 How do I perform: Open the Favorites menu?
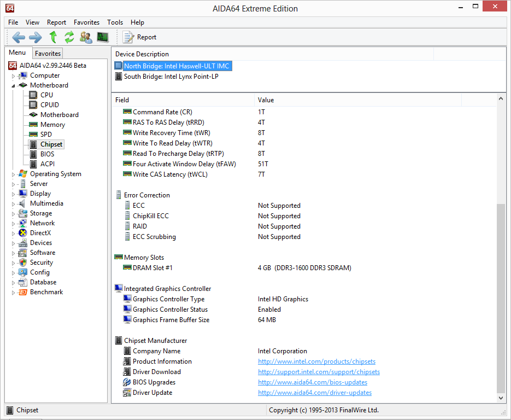click(x=86, y=22)
